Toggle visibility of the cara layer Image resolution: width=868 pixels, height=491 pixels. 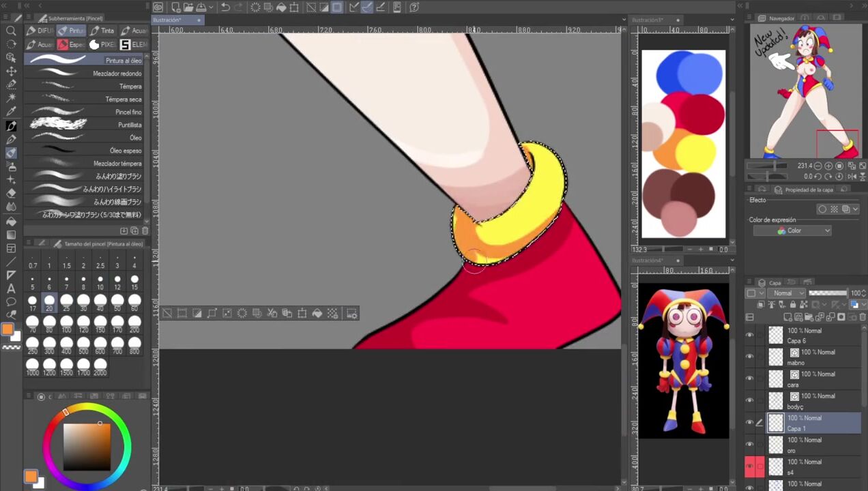point(749,378)
